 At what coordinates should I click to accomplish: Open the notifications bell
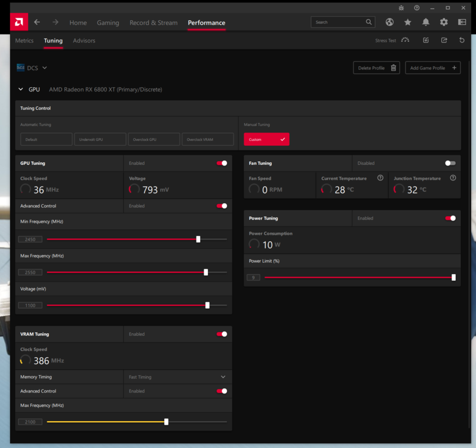[x=426, y=22]
